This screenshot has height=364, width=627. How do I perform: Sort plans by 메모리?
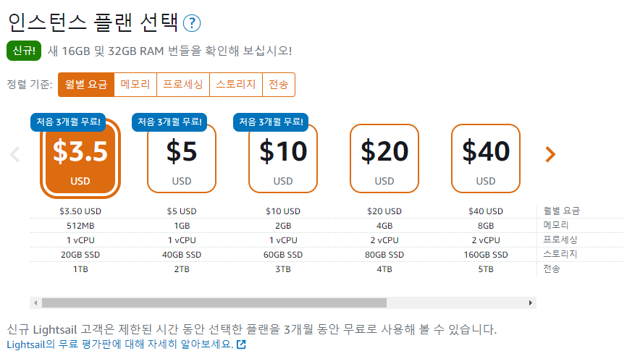(135, 85)
